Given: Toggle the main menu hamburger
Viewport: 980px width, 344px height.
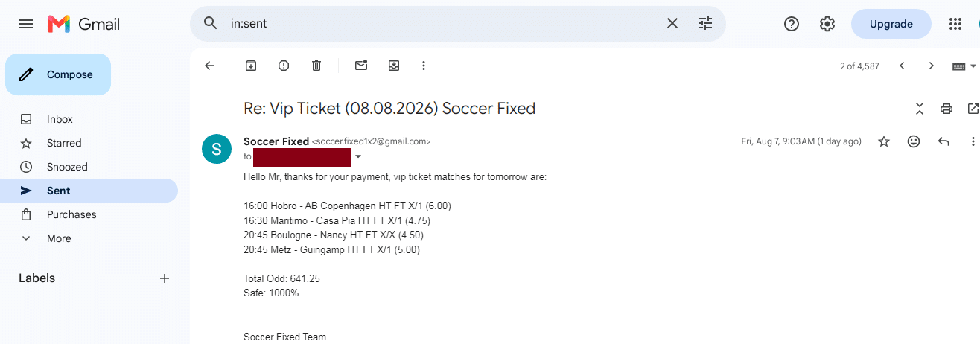Looking at the screenshot, I should click(26, 24).
